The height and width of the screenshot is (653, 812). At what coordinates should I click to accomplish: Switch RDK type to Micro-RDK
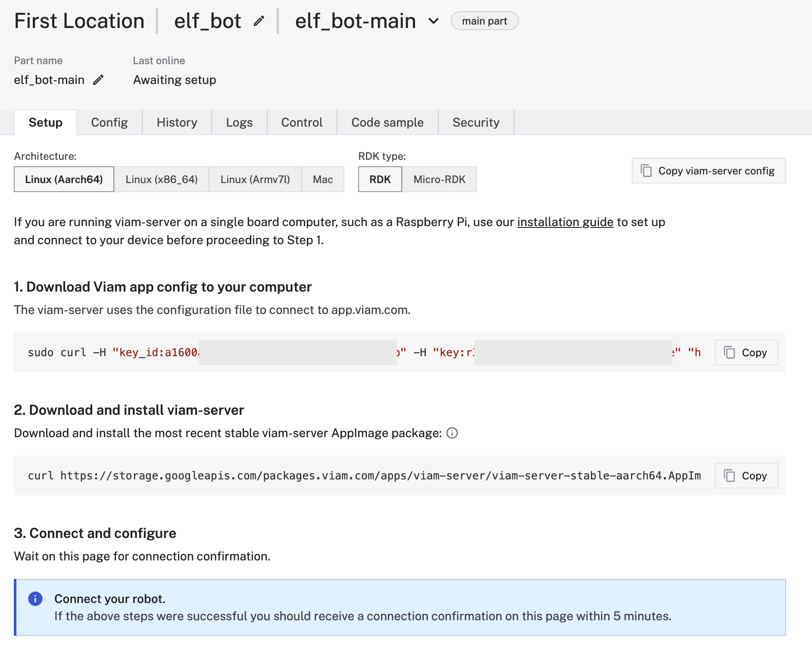pyautogui.click(x=440, y=179)
